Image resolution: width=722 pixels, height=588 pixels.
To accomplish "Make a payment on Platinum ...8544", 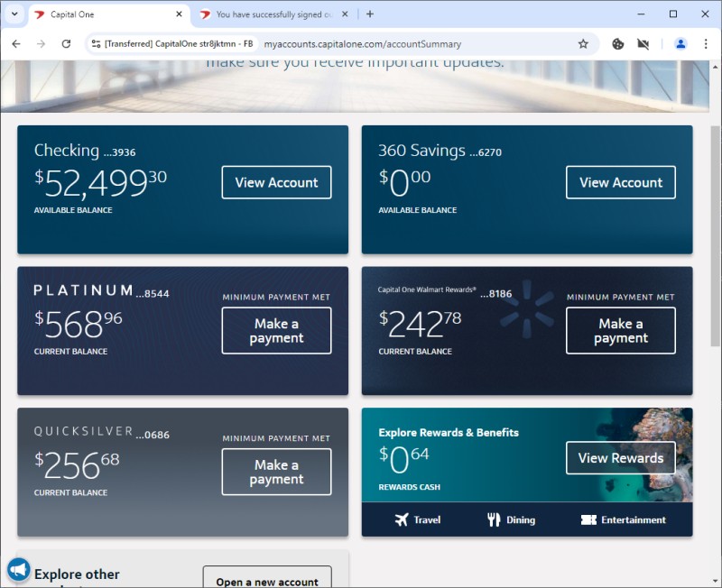I will [276, 330].
